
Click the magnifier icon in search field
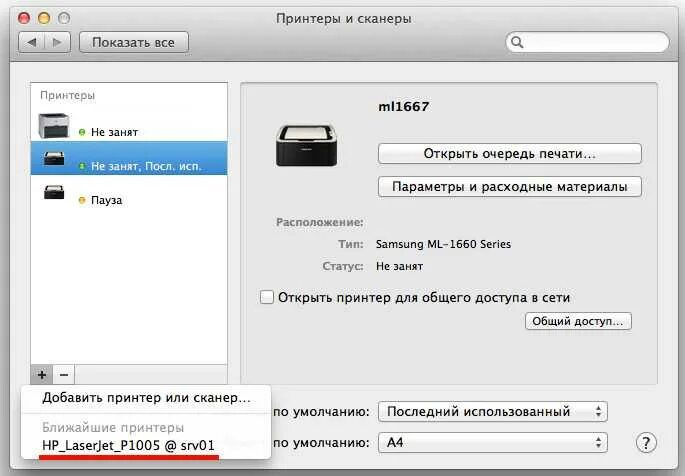tap(517, 42)
